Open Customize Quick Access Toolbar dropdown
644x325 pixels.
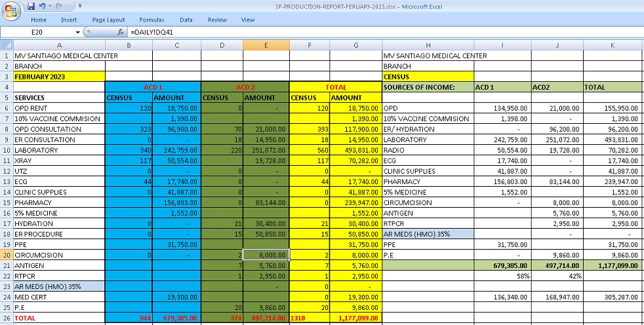tap(79, 6)
